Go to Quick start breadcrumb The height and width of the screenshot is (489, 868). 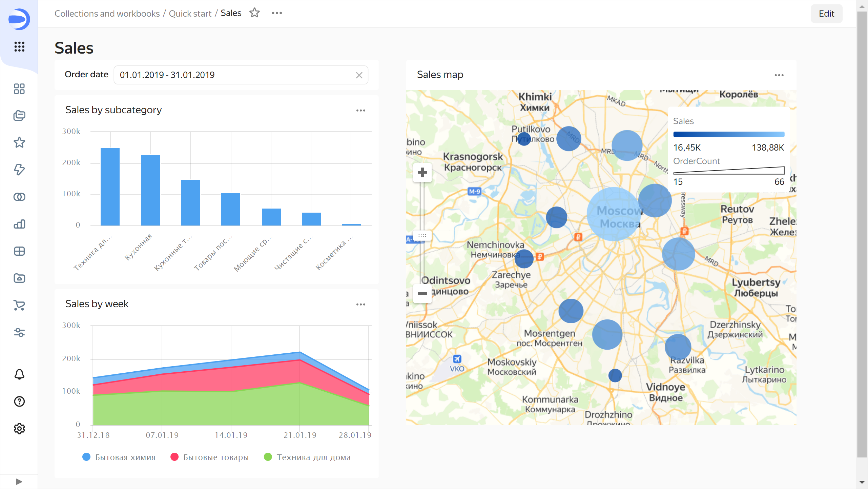190,14
